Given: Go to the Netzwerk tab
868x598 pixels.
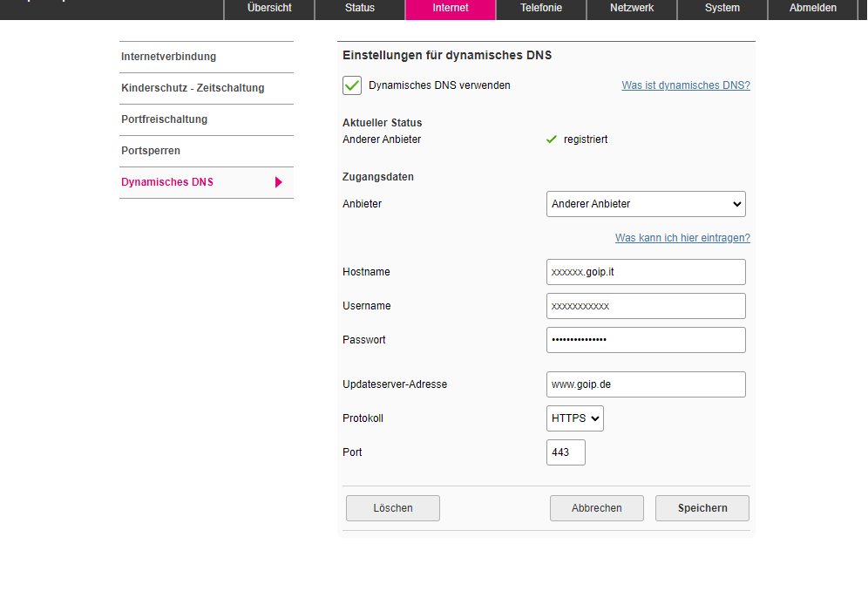Looking at the screenshot, I should [632, 9].
